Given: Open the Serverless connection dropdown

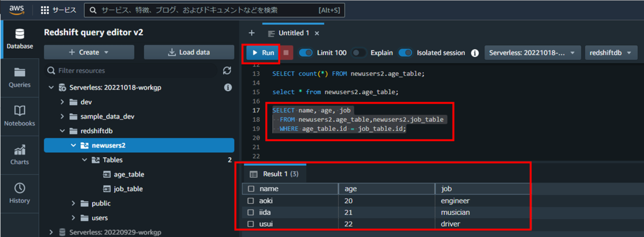Looking at the screenshot, I should 533,53.
